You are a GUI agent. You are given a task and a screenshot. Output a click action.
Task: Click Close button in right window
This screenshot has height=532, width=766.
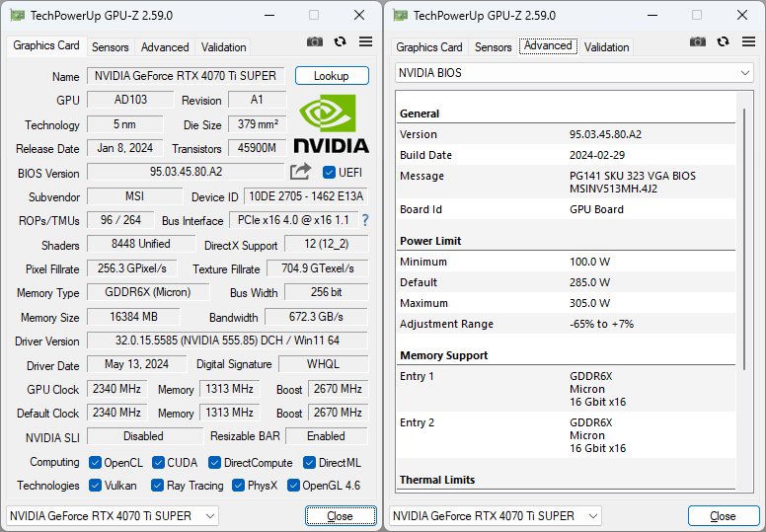pos(724,516)
